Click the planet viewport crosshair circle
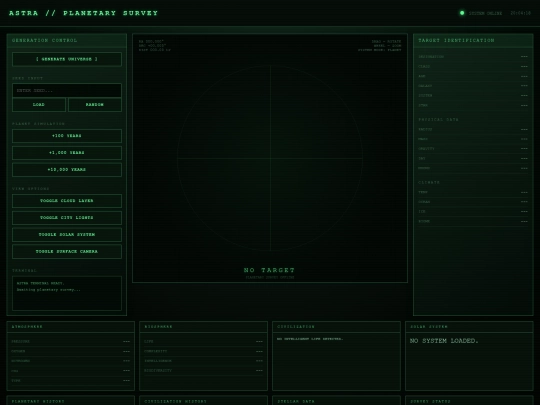This screenshot has width=540, height=405. click(270, 158)
